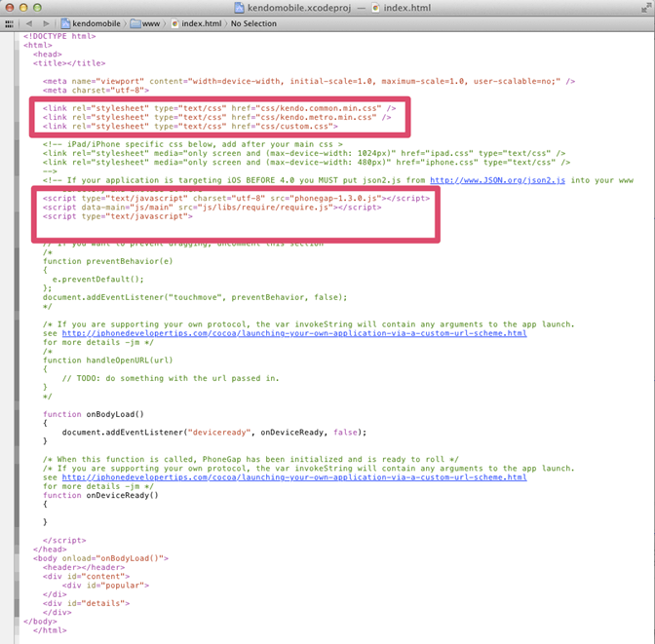Screen dimensions: 655x644
Task: Click the require.js script line
Action: click(x=212, y=208)
